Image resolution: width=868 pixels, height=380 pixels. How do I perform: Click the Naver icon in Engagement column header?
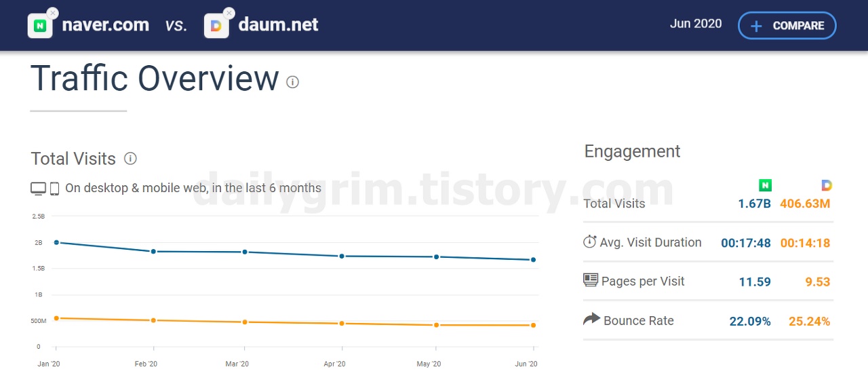coord(765,185)
